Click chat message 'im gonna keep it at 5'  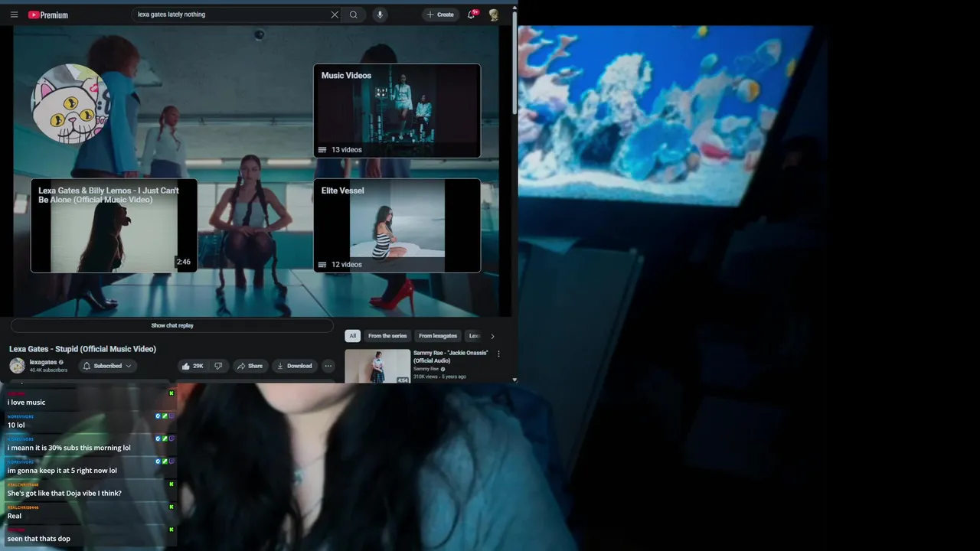(x=62, y=471)
